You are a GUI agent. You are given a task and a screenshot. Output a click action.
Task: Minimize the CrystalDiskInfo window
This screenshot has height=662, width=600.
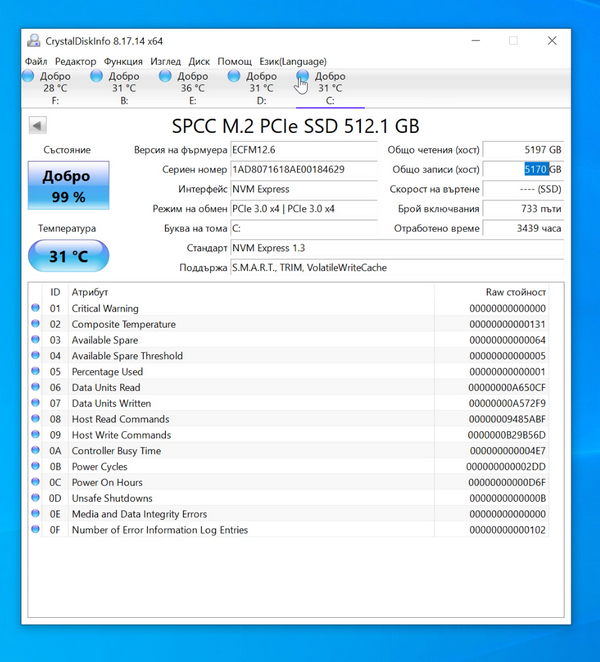click(x=476, y=41)
